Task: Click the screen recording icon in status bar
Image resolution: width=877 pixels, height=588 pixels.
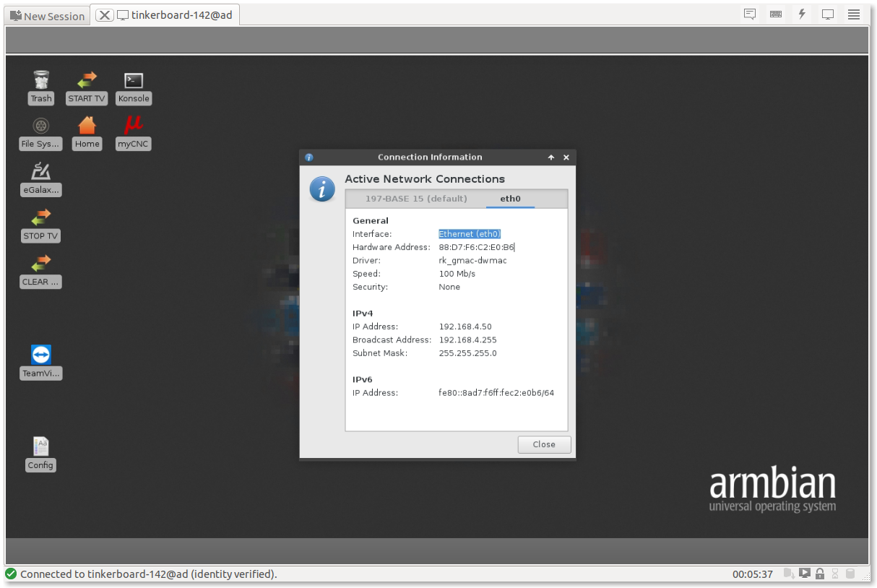Action: tap(805, 574)
